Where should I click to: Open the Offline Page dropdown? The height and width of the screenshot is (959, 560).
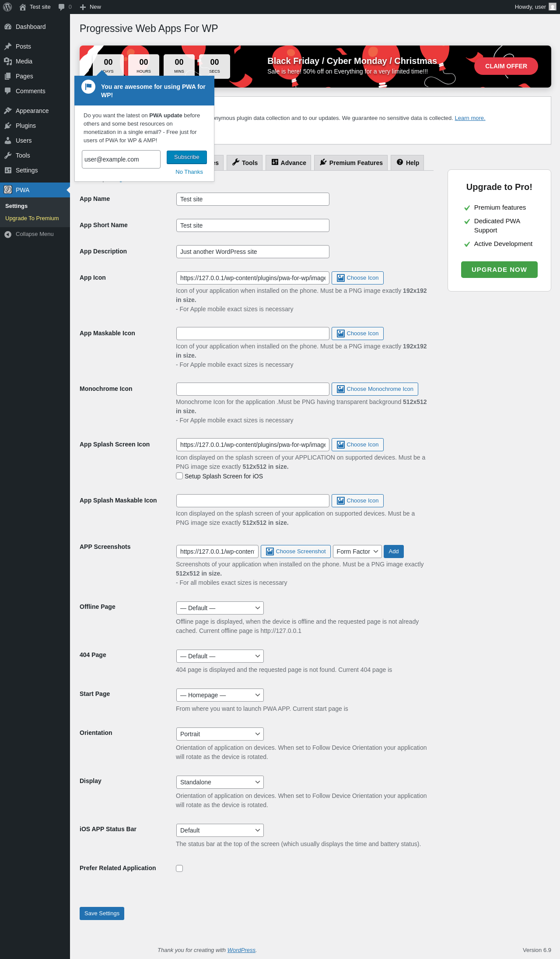220,608
